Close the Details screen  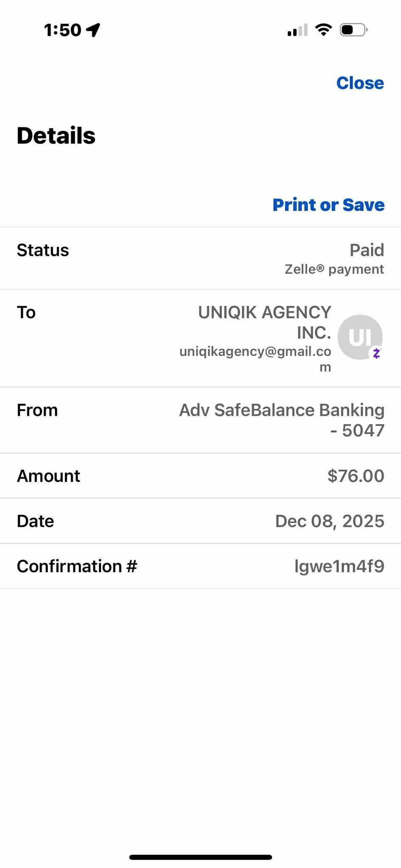click(x=360, y=83)
